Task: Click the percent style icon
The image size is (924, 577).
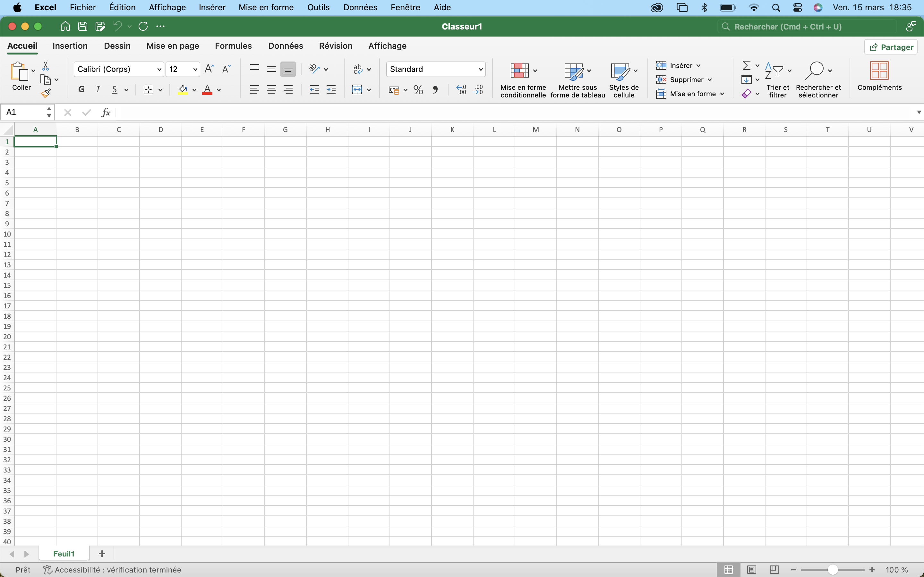Action: (x=418, y=90)
